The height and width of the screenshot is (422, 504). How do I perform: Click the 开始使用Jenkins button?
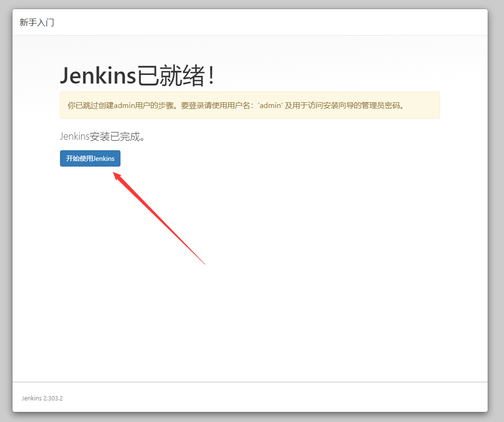click(90, 158)
